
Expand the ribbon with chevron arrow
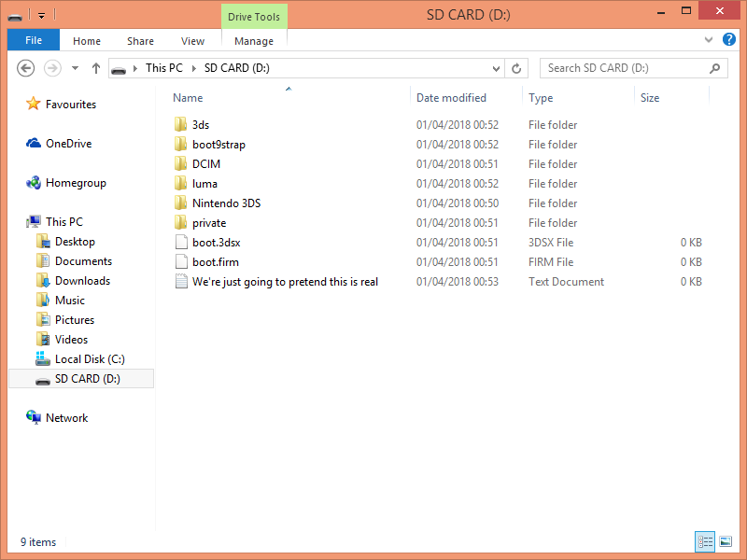(709, 40)
